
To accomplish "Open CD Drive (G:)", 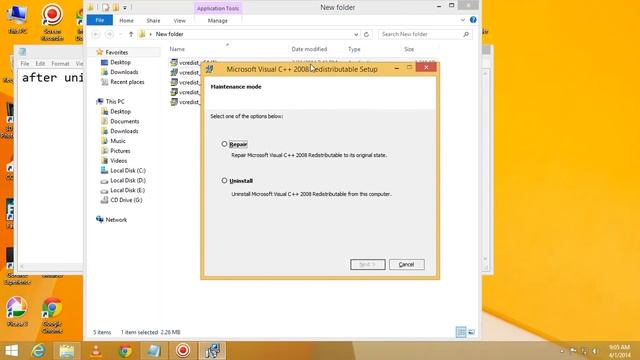I will click(x=126, y=200).
